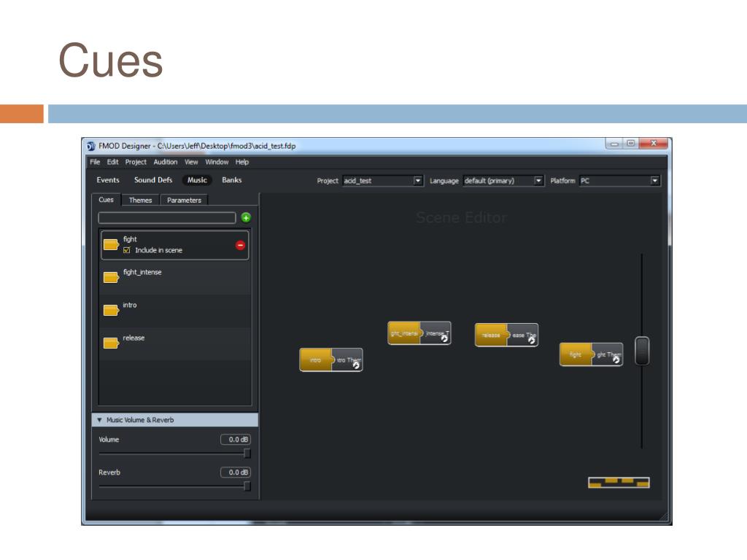Open the View menu
Viewport: 747px width, 560px height.
click(191, 162)
